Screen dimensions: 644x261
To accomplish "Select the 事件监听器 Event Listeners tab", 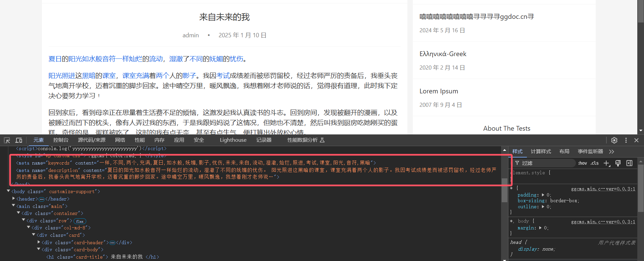I will [590, 151].
